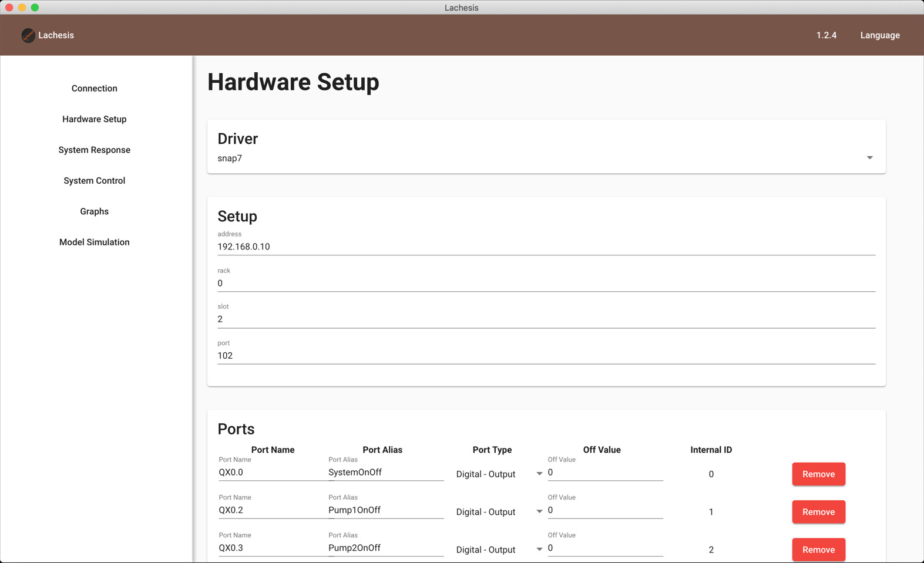Open the Driver snap7 dropdown arrow

[x=869, y=158]
